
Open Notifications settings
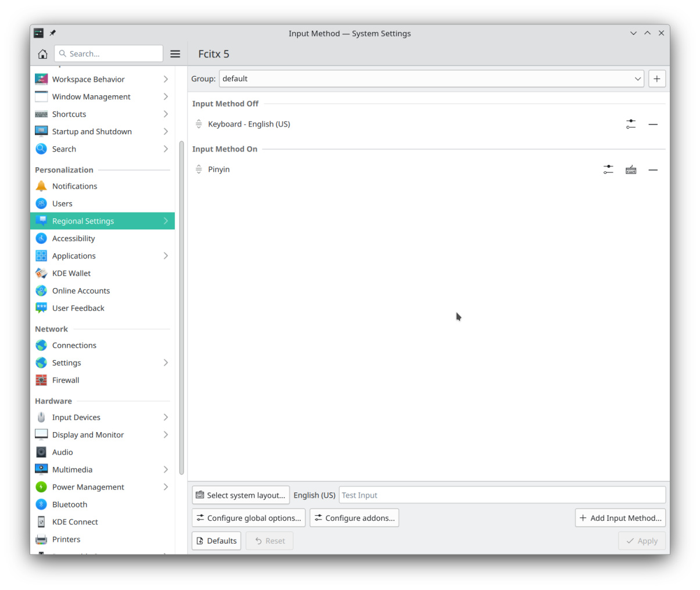(102, 186)
